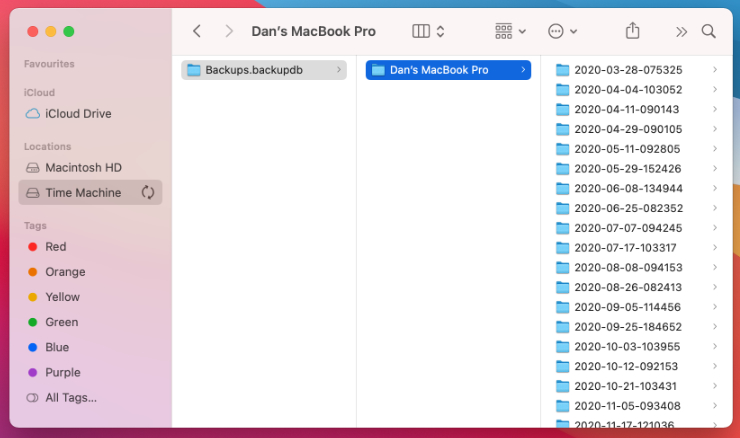
Task: Select backup folder 2020-05-29-152426
Action: tap(637, 168)
